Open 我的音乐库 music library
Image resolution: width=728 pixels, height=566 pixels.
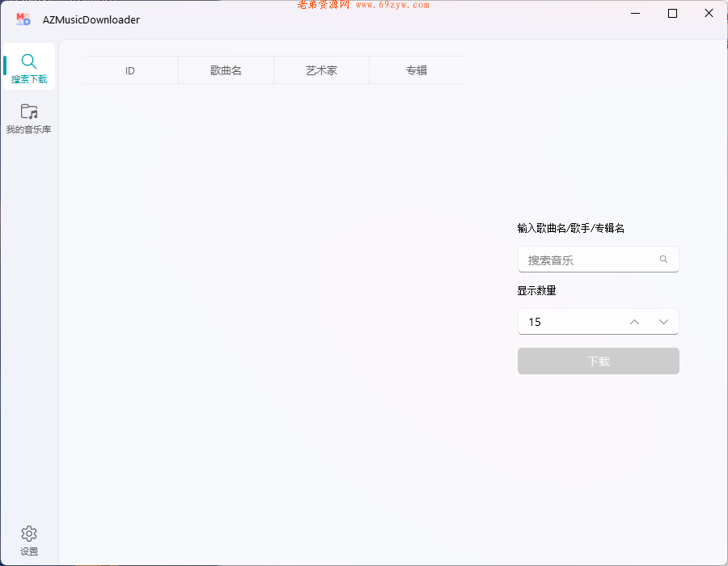[29, 119]
